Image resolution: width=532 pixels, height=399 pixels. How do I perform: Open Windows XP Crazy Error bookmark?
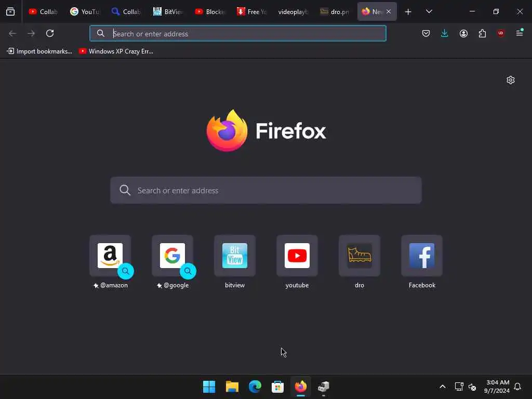(116, 51)
